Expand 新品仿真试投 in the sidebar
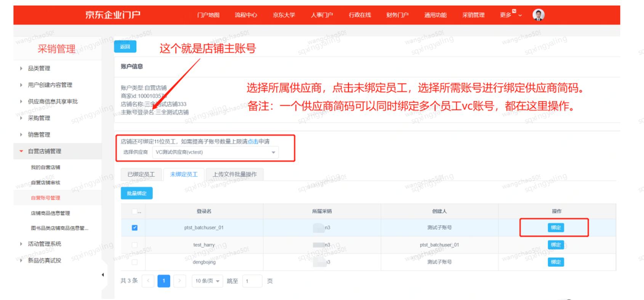 coord(44,260)
